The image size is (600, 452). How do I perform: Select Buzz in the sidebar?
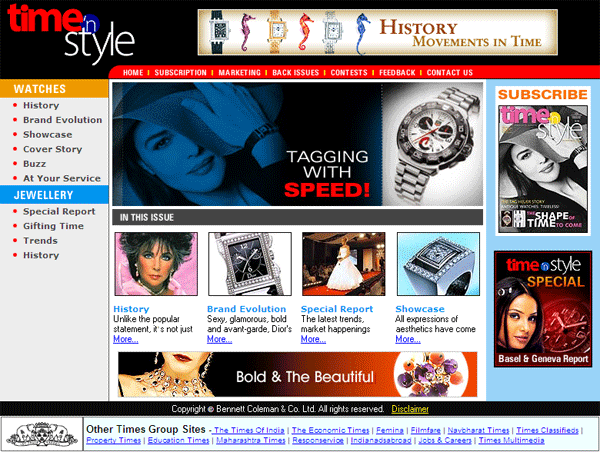tap(34, 163)
